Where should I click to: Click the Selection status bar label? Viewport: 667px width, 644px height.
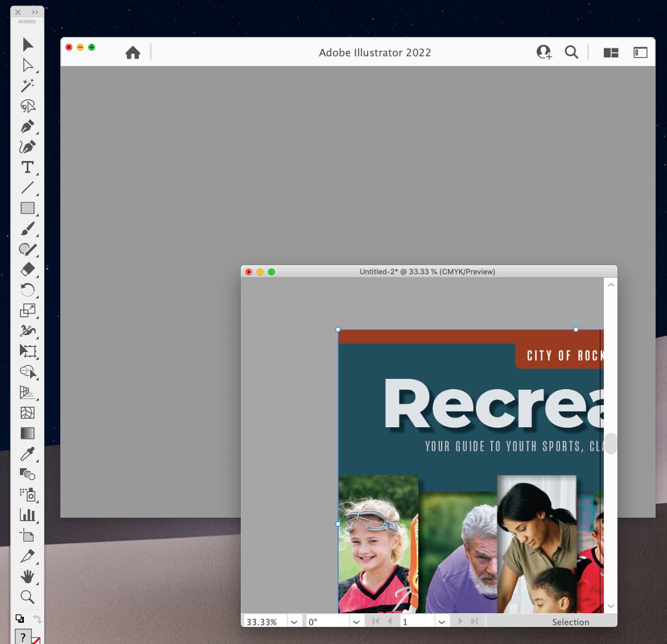pyautogui.click(x=570, y=622)
